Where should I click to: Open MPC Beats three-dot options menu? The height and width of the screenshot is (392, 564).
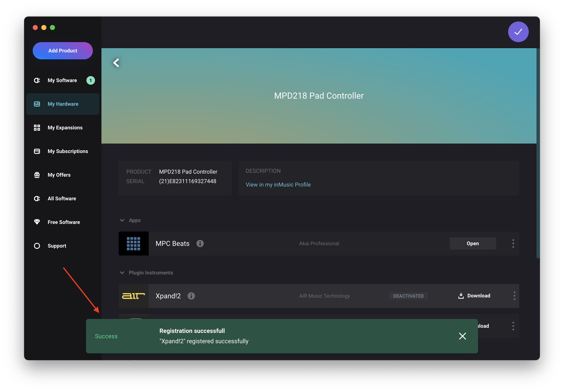pyautogui.click(x=513, y=243)
